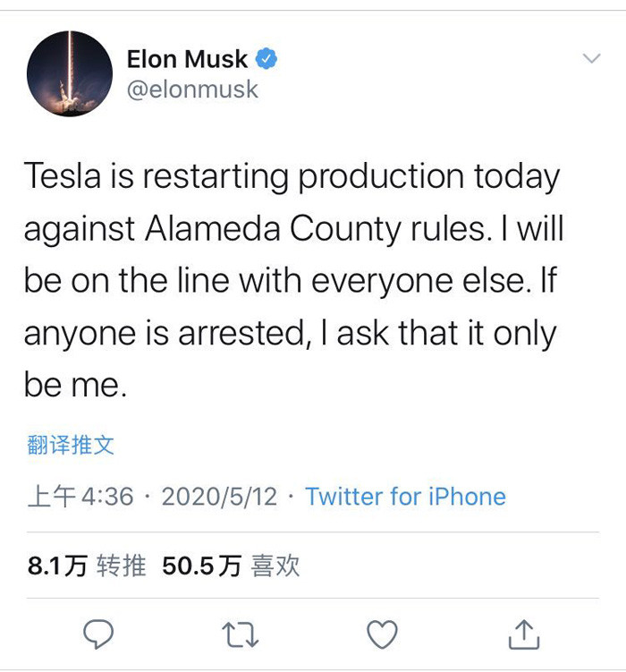Click the 2020/5/12 date

coord(219,497)
